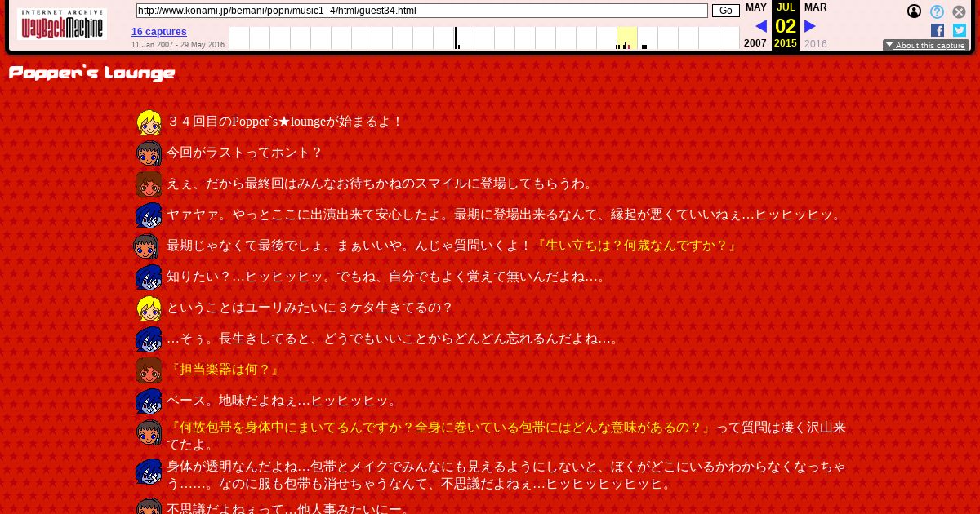980x514 pixels.
Task: Go to previous capture arrow (May)
Action: point(760,26)
